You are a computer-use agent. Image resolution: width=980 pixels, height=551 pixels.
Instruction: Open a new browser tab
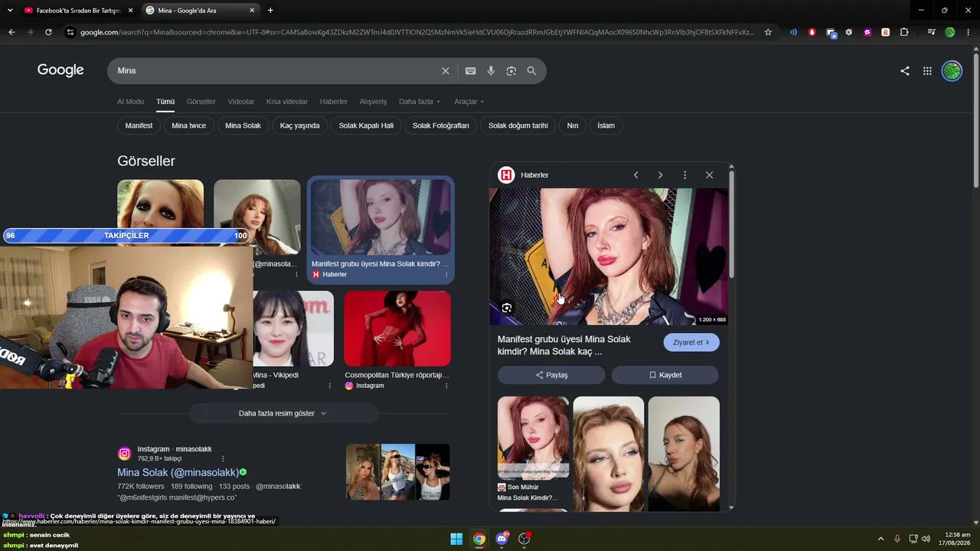pyautogui.click(x=270, y=11)
